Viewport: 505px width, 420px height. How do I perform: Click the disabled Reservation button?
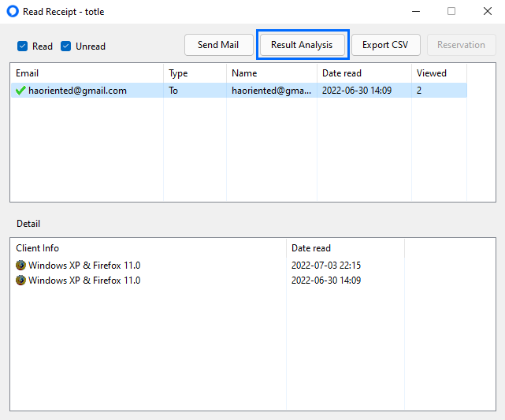461,45
